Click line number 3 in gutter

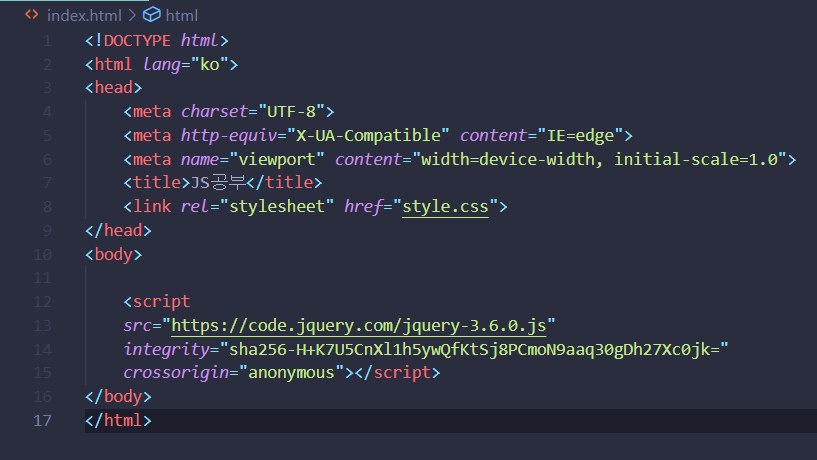tap(47, 88)
